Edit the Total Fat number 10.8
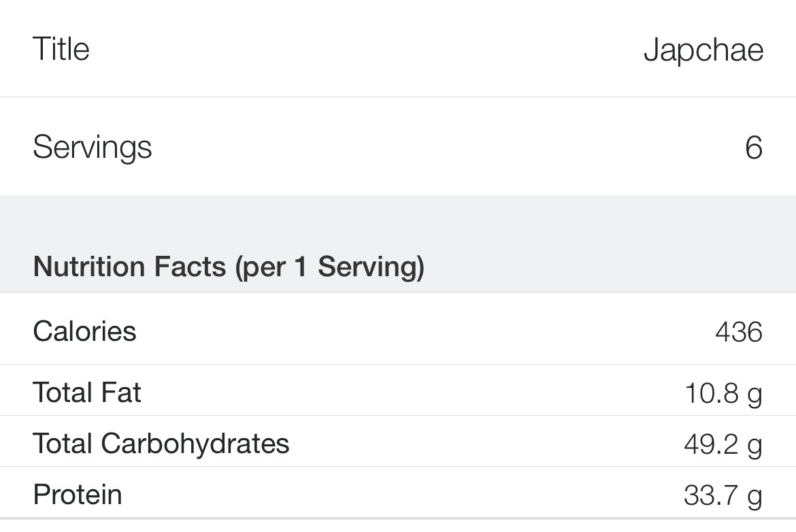 point(712,393)
